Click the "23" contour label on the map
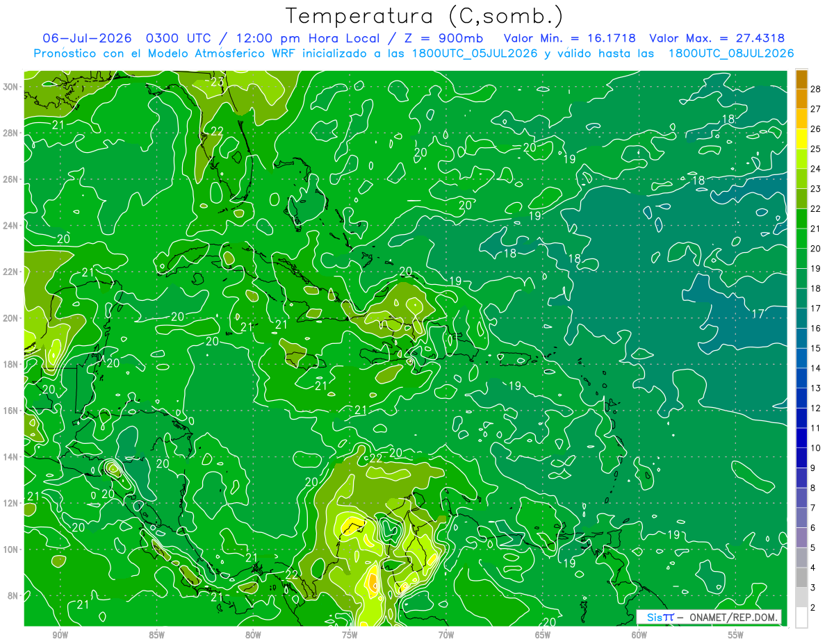834x644 pixels. click(218, 82)
